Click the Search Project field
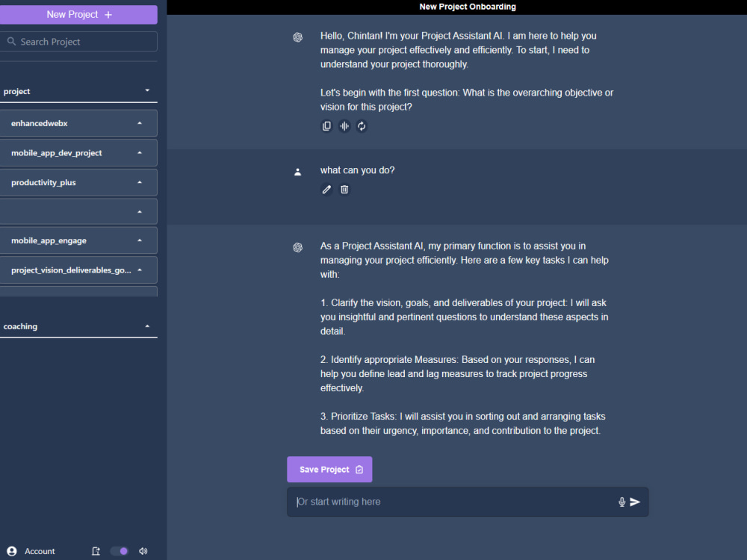The width and height of the screenshot is (747, 560). point(78,41)
